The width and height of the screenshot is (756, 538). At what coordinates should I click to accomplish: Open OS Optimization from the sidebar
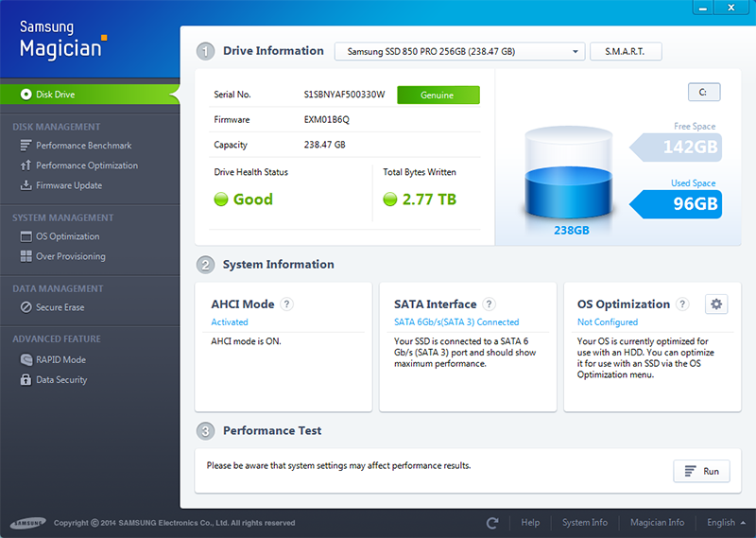point(67,236)
